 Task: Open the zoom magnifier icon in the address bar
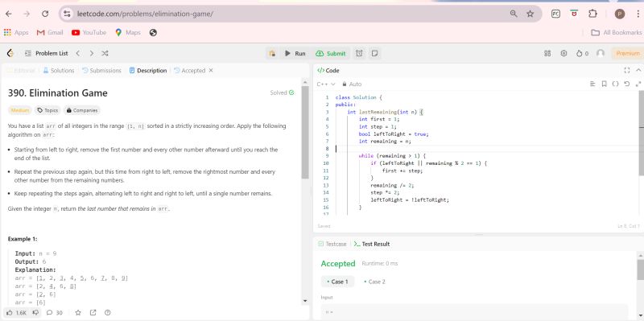(514, 14)
